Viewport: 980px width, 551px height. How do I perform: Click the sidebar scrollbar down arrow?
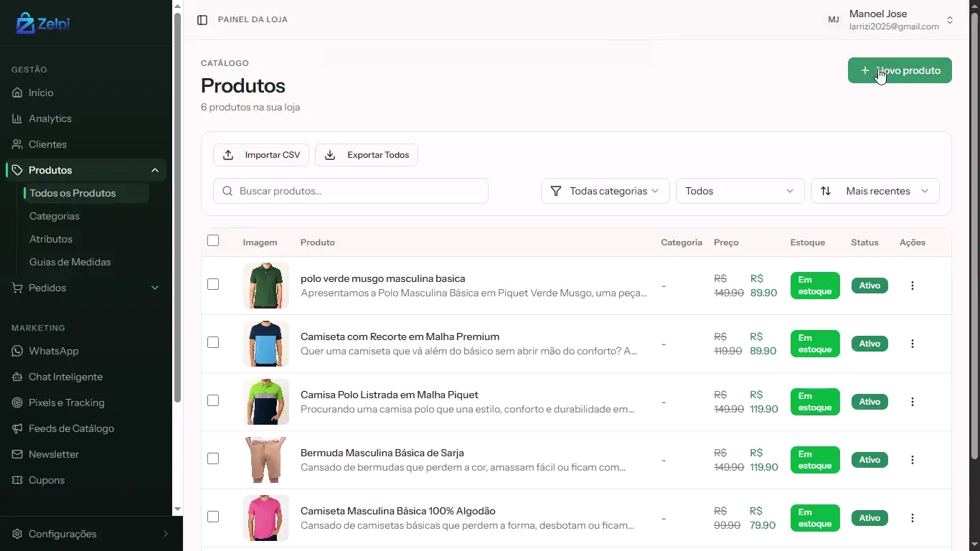point(177,509)
